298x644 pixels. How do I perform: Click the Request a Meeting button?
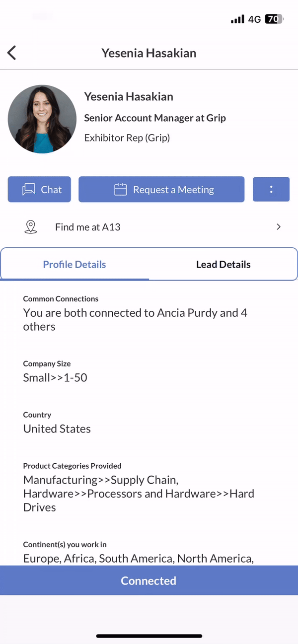[x=161, y=189]
